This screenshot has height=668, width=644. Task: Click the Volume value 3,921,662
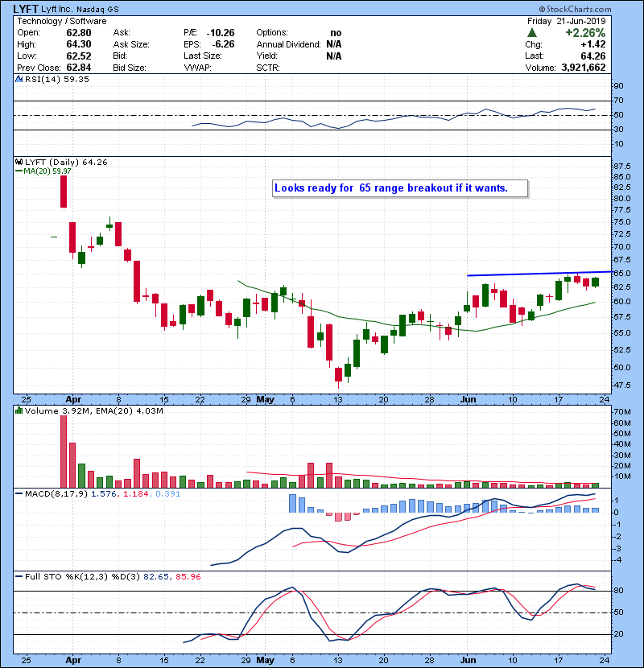(x=584, y=68)
